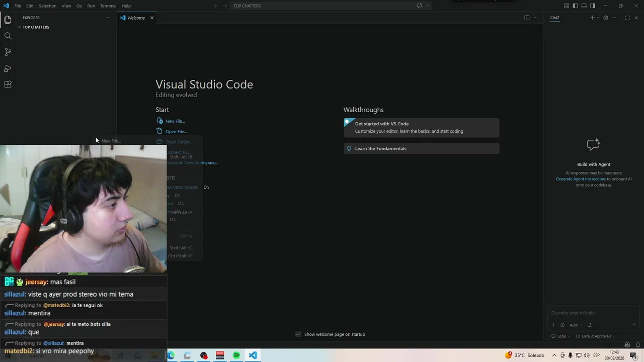Open the Run and Debug view

tap(8, 68)
